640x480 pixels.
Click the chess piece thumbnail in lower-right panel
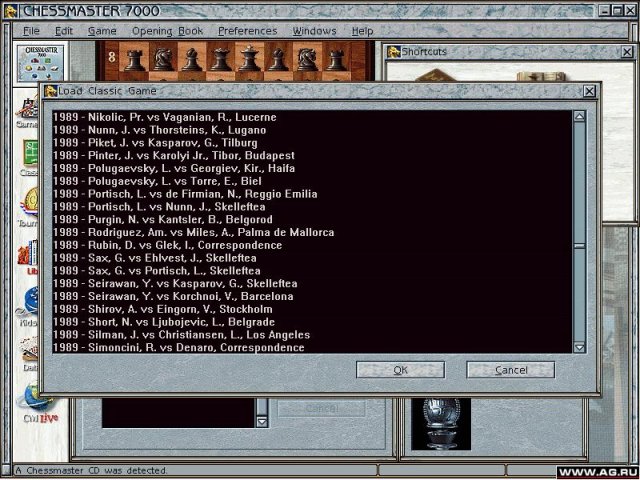[441, 424]
